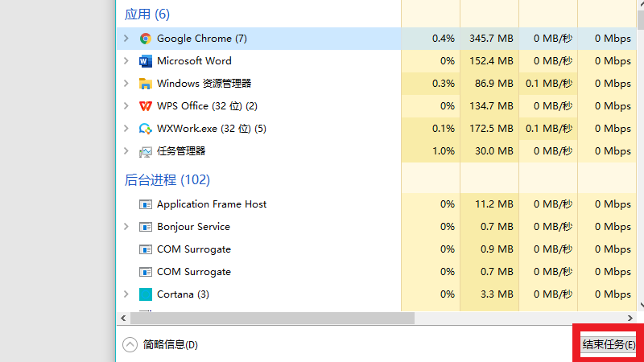Collapse to 简略信息 view

[x=130, y=345]
